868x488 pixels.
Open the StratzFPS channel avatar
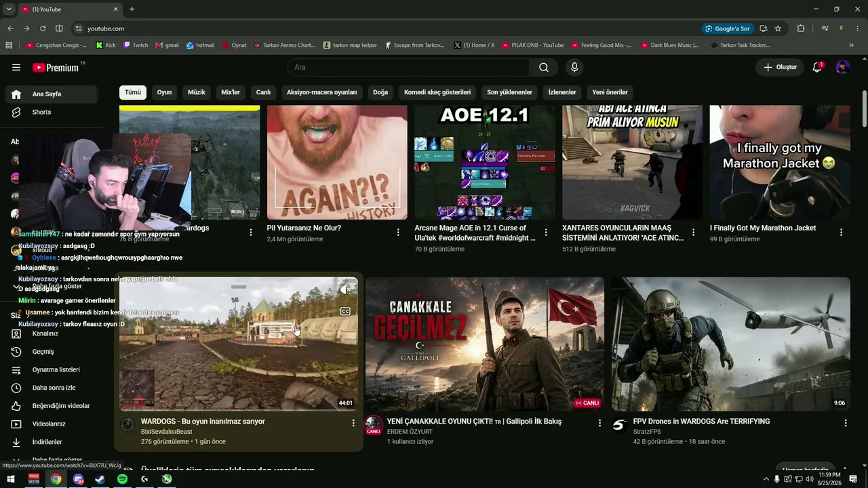point(619,425)
